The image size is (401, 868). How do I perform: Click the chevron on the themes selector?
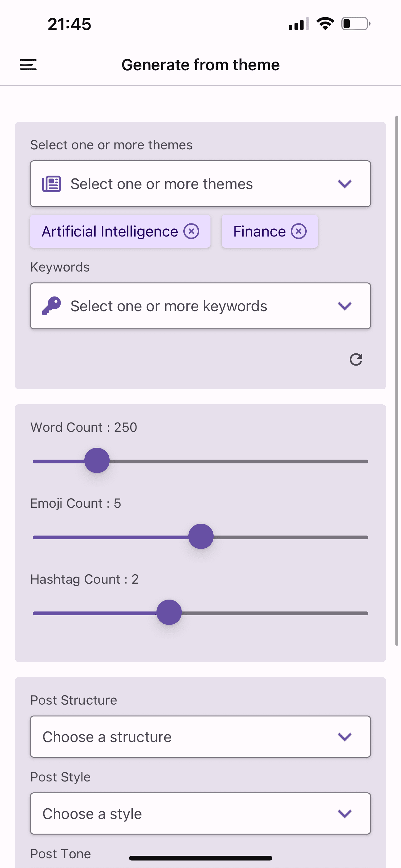coord(344,184)
